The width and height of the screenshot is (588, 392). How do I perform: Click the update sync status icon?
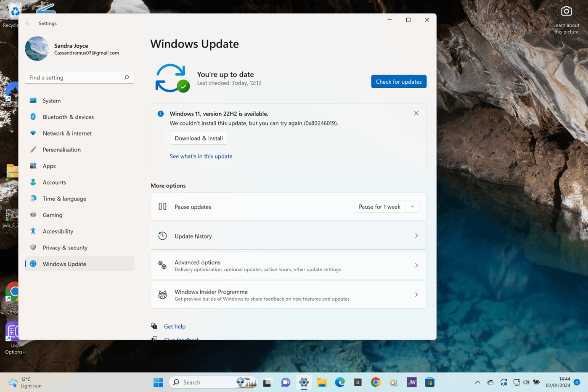point(172,78)
